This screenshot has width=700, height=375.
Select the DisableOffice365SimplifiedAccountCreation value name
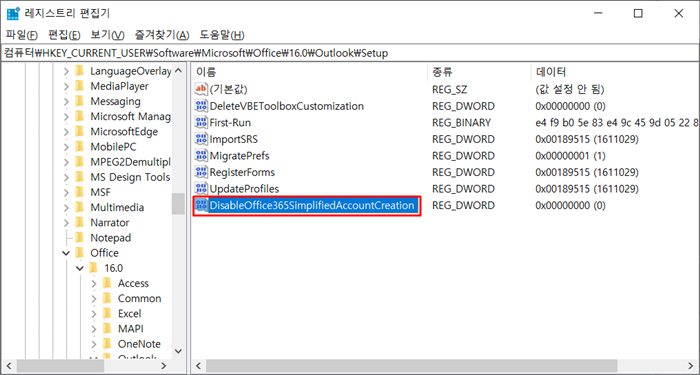[x=312, y=206]
